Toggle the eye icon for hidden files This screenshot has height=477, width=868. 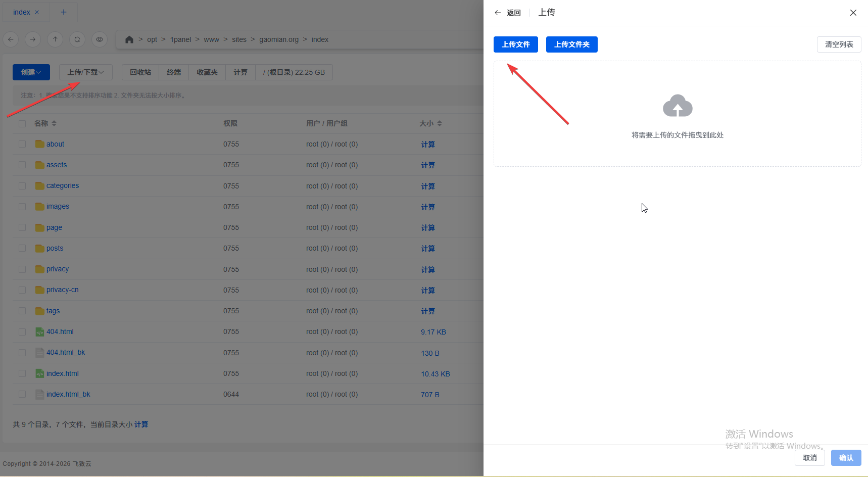pyautogui.click(x=100, y=39)
